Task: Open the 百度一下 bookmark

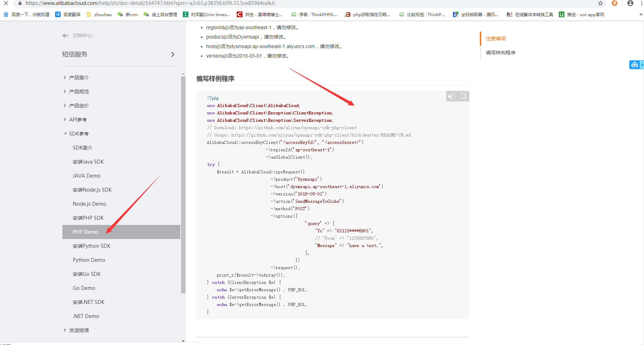Action: [x=26, y=14]
